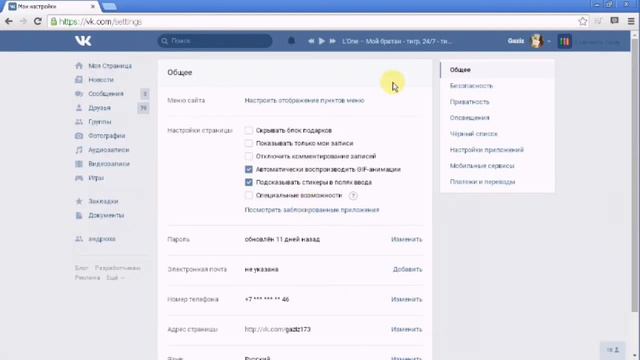Open Аудиозаписи in left menu
640x360 pixels.
tap(109, 150)
